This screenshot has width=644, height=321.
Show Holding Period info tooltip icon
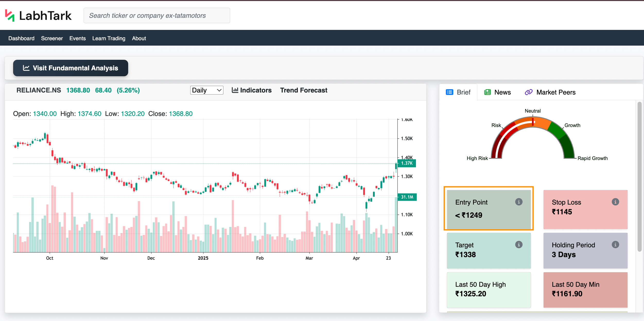(615, 244)
